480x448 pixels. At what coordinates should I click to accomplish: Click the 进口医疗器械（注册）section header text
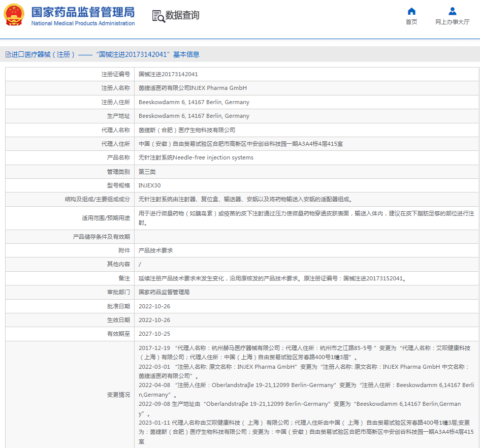pyautogui.click(x=44, y=54)
